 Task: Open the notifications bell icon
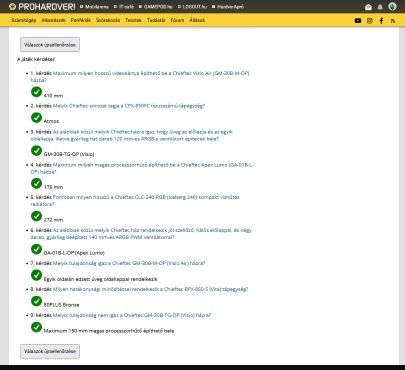coord(380,7)
